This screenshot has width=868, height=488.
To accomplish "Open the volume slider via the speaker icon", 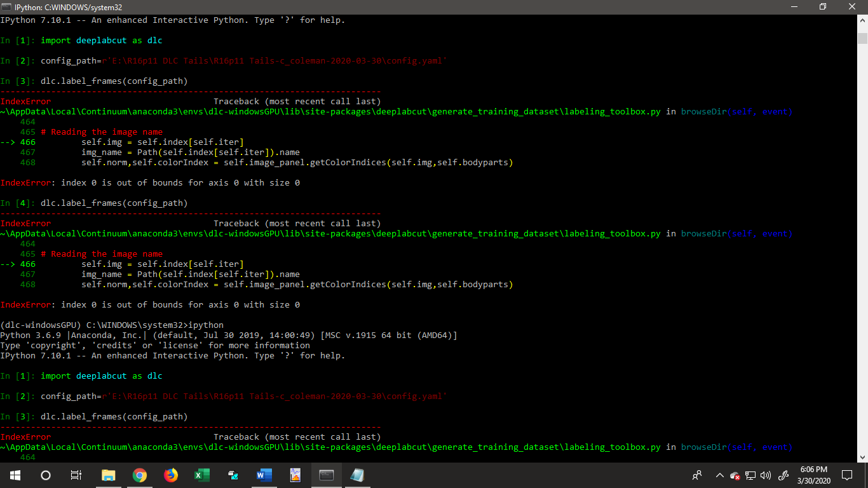I will click(x=765, y=475).
